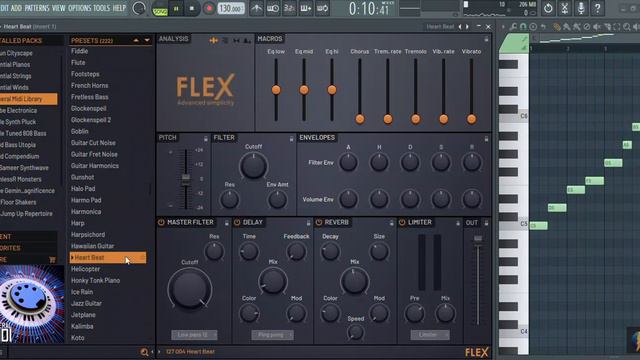The width and height of the screenshot is (640, 360).
Task: Pause playback with the pause button
Action: tap(176, 9)
